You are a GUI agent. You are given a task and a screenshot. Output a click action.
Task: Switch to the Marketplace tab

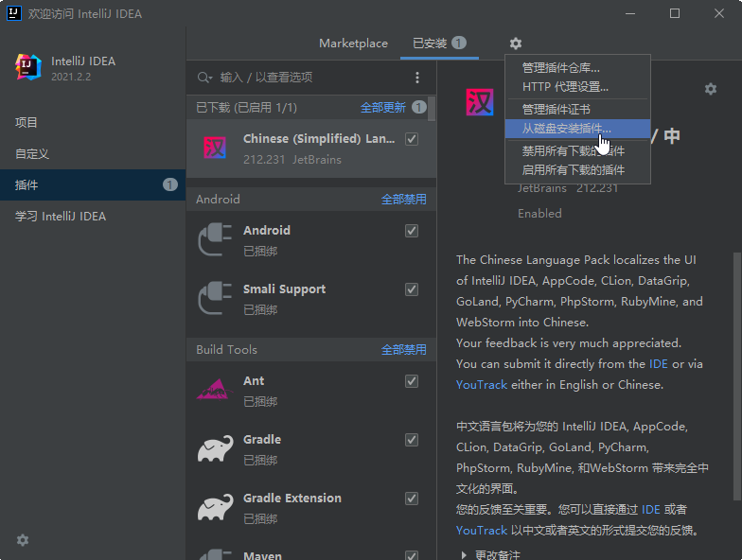coord(354,44)
